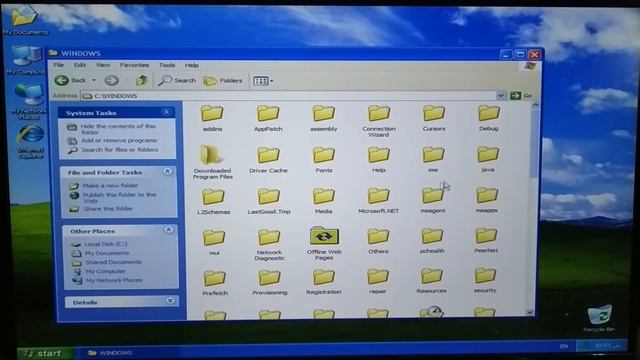Open the Tools menu
Screen dimensions: 640x360
click(x=167, y=65)
